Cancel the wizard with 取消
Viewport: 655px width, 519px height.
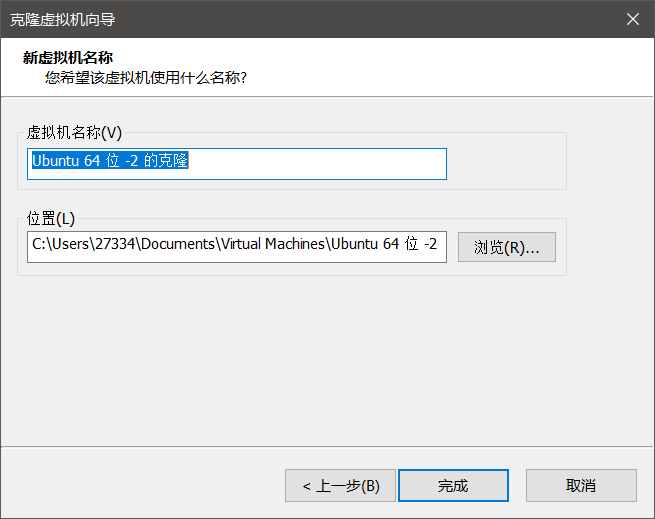[x=581, y=486]
